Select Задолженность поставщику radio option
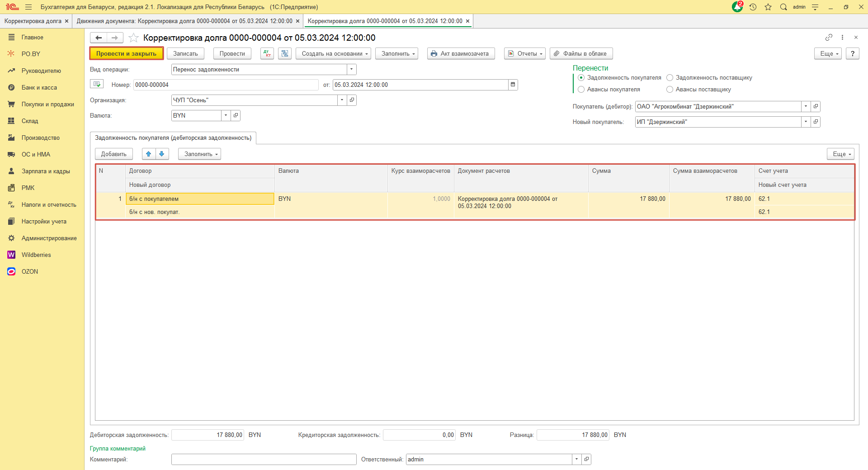This screenshot has width=868, height=470. tap(670, 78)
